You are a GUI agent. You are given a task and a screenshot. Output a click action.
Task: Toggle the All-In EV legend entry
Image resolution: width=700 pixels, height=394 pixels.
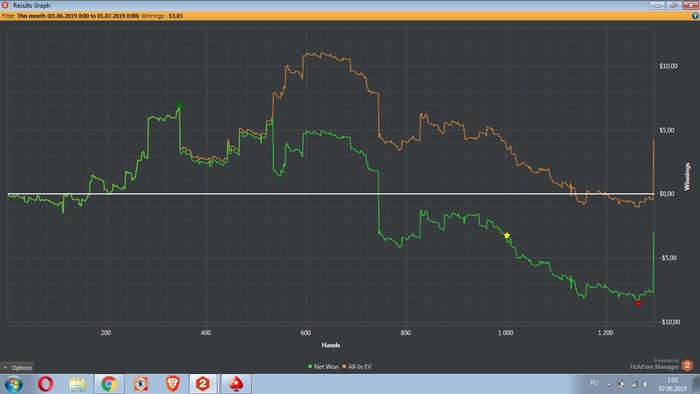point(357,367)
